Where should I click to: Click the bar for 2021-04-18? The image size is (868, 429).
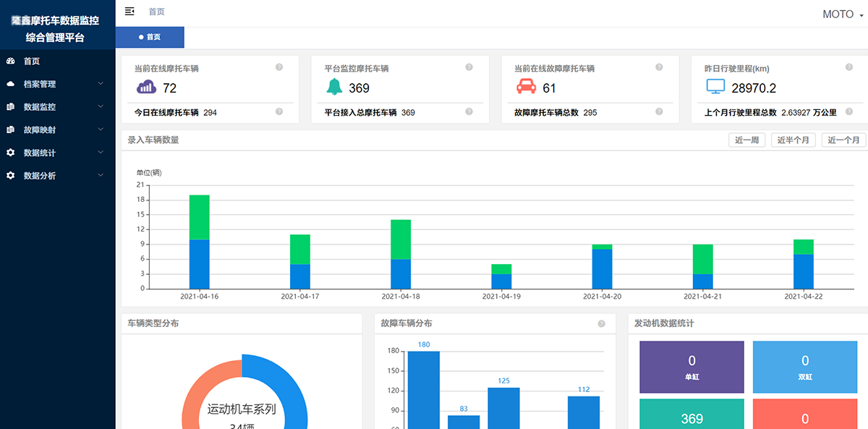point(401,254)
